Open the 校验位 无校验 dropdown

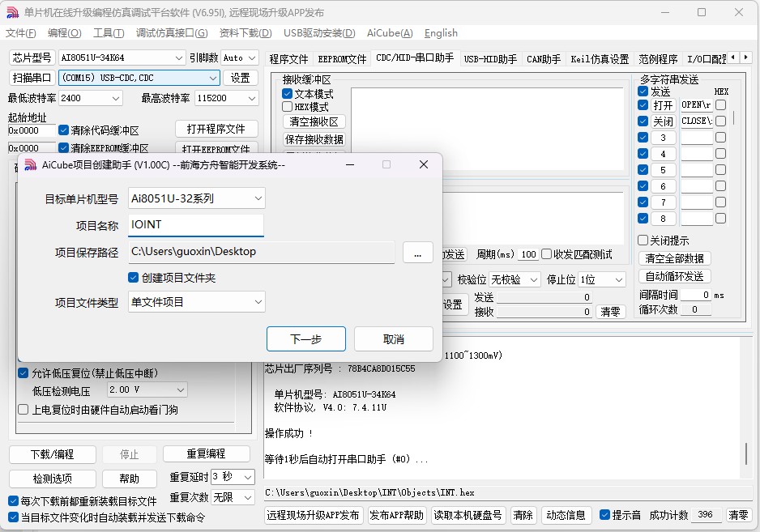[514, 279]
